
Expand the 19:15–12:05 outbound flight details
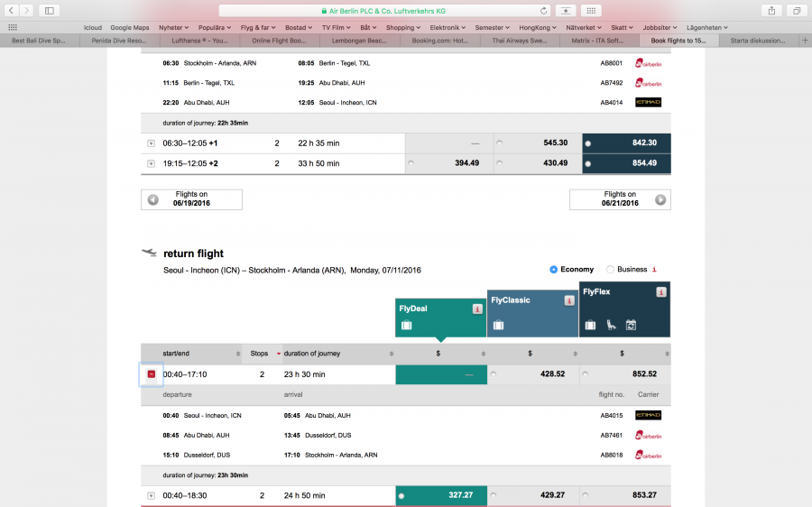[151, 163]
